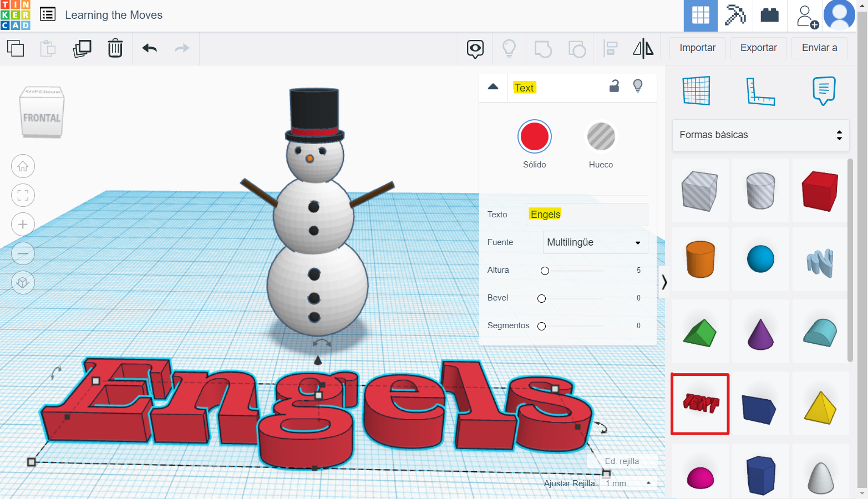The width and height of the screenshot is (868, 499).
Task: Click the Tinkercad logo
Action: pyautogui.click(x=16, y=15)
